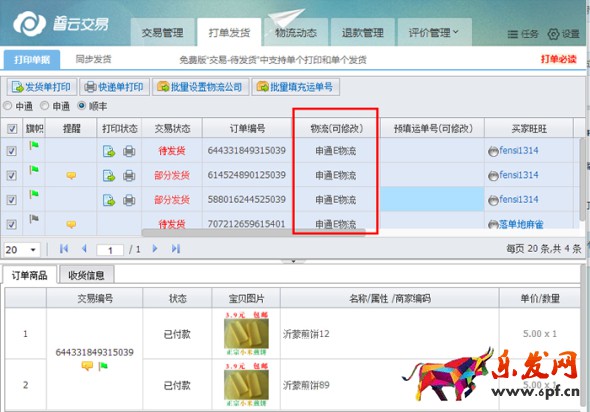Open the 物流动态 tab
Viewport: 590px width, 412px height.
click(296, 33)
